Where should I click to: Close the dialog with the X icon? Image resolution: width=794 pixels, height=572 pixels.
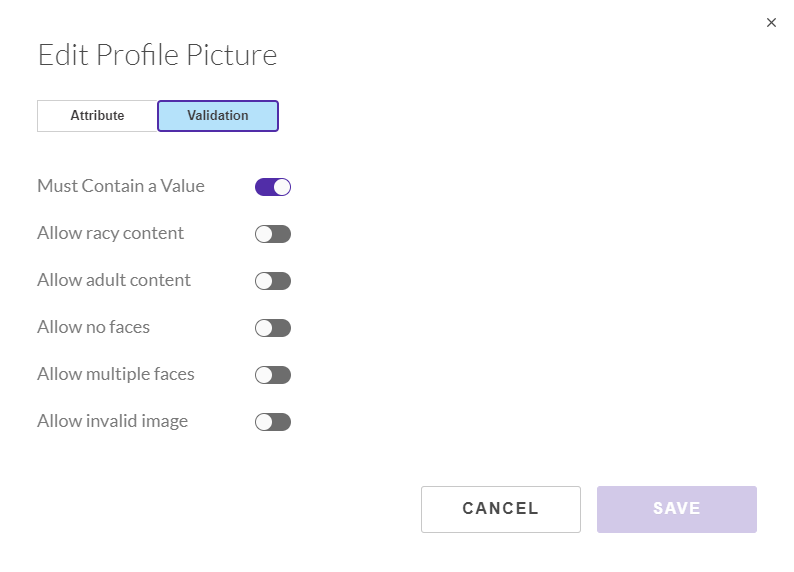pyautogui.click(x=771, y=23)
